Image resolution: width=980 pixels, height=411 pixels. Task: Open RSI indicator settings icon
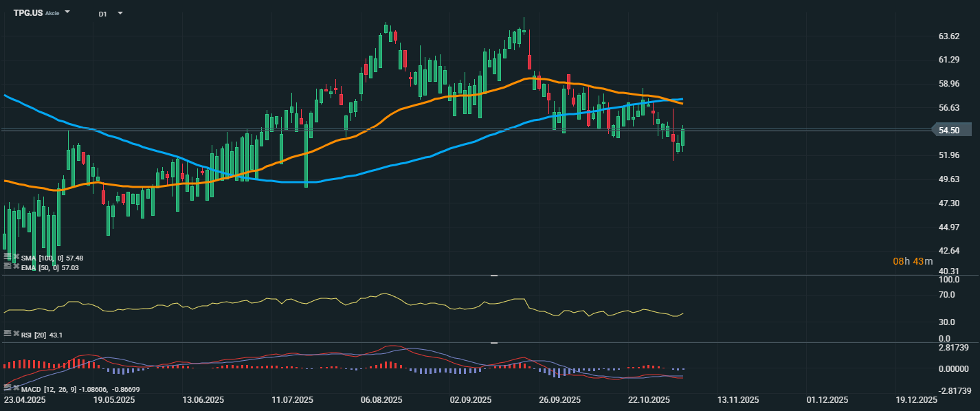point(7,334)
